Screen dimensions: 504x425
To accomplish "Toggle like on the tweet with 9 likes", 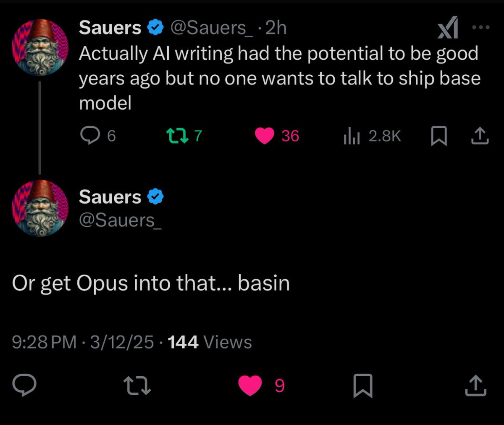I will [x=250, y=386].
